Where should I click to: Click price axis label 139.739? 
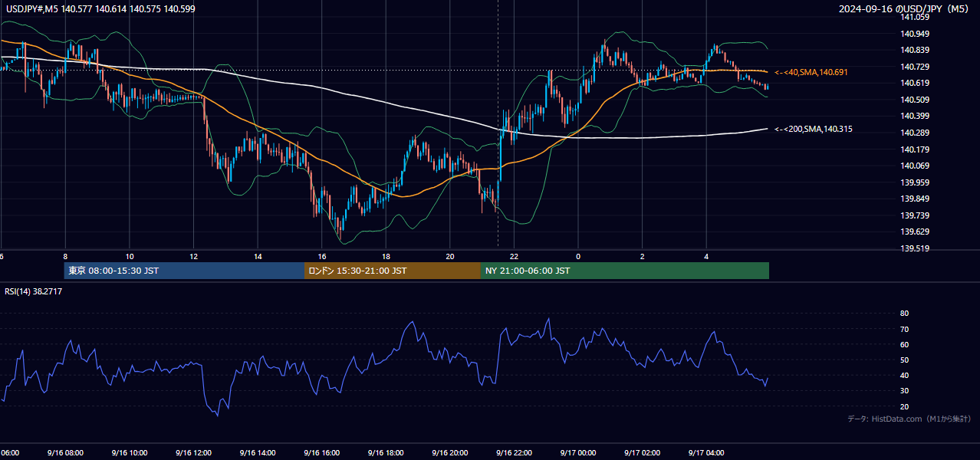click(914, 215)
